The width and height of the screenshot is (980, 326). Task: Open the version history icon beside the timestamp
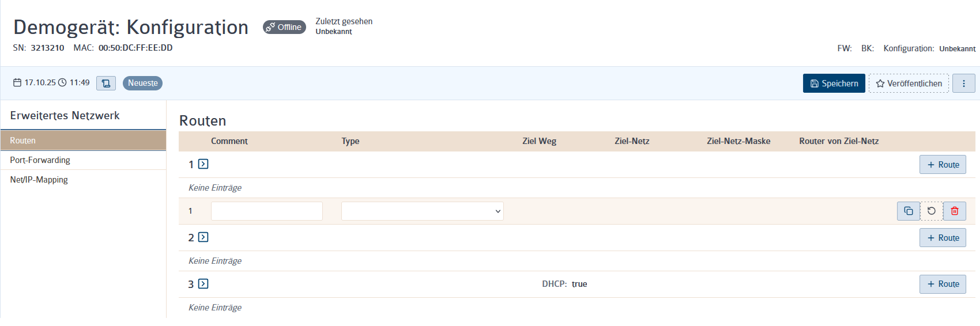pyautogui.click(x=106, y=84)
